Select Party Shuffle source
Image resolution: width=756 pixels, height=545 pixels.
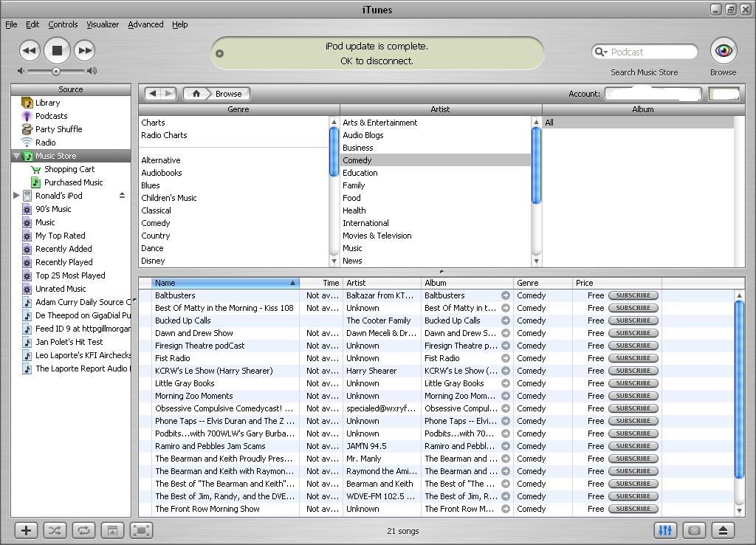(x=71, y=129)
